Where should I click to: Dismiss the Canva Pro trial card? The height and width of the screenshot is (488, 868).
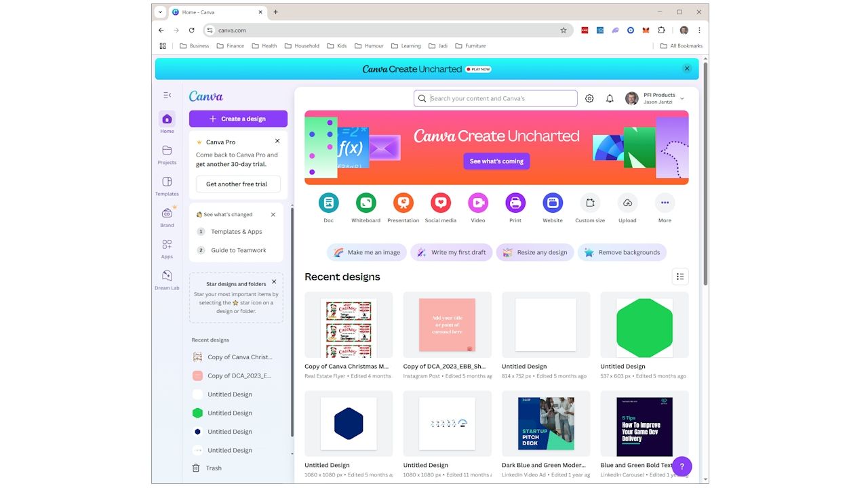coord(277,141)
